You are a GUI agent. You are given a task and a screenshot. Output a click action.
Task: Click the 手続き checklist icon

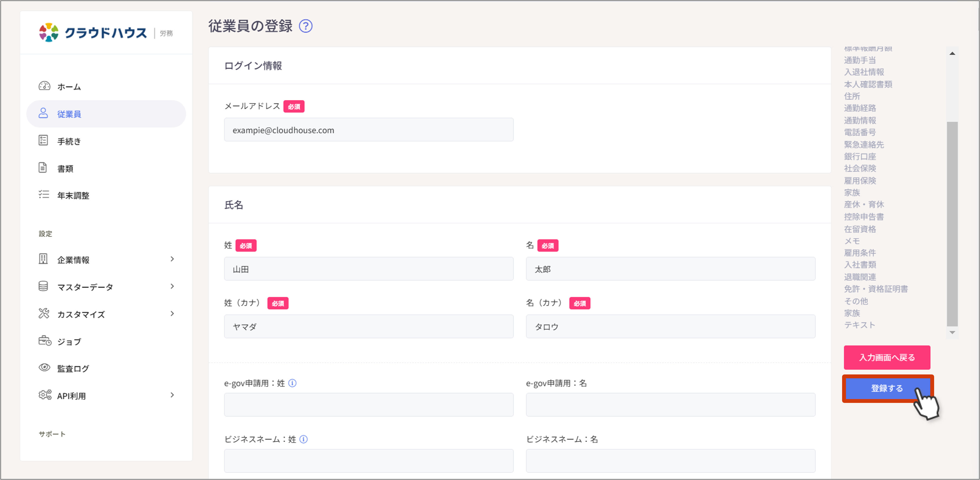[43, 140]
